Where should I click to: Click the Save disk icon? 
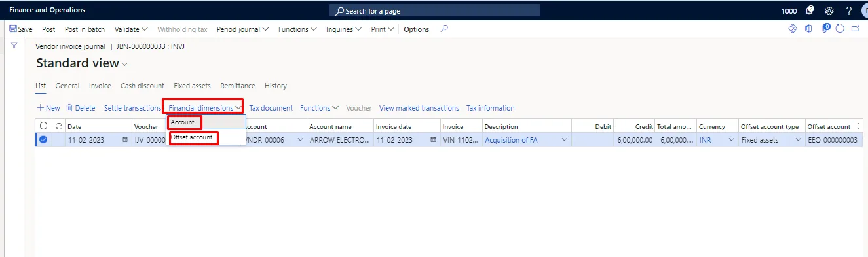click(x=12, y=29)
